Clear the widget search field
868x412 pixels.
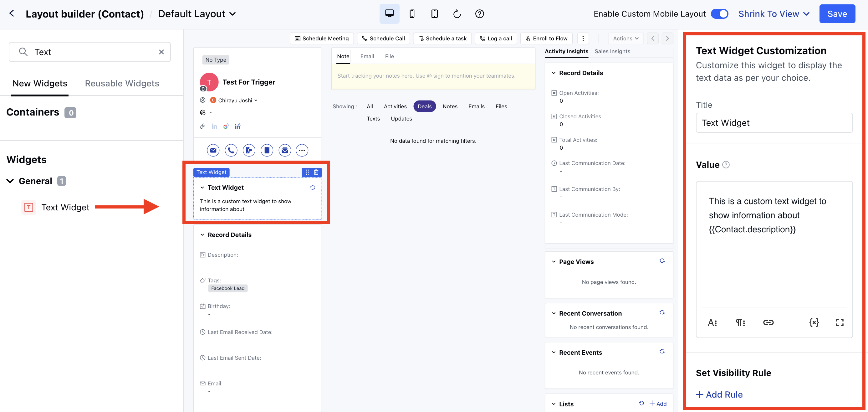161,52
